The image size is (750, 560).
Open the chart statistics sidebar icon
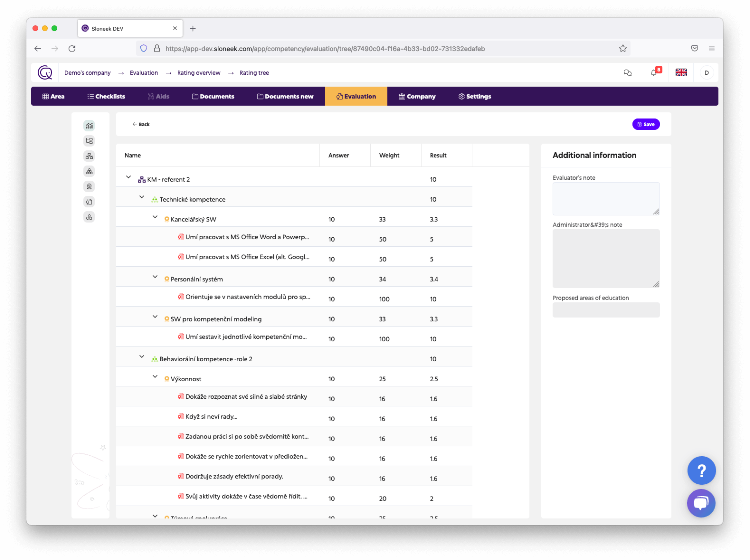[x=89, y=126]
